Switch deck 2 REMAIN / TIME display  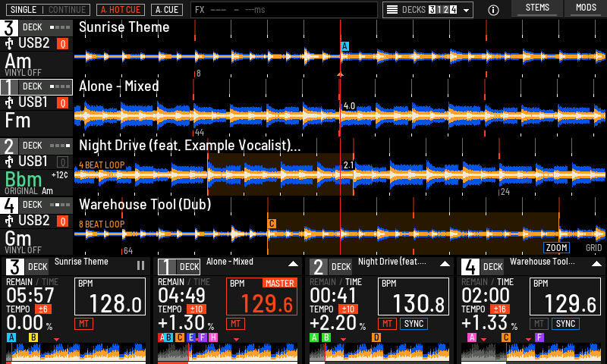coord(335,282)
